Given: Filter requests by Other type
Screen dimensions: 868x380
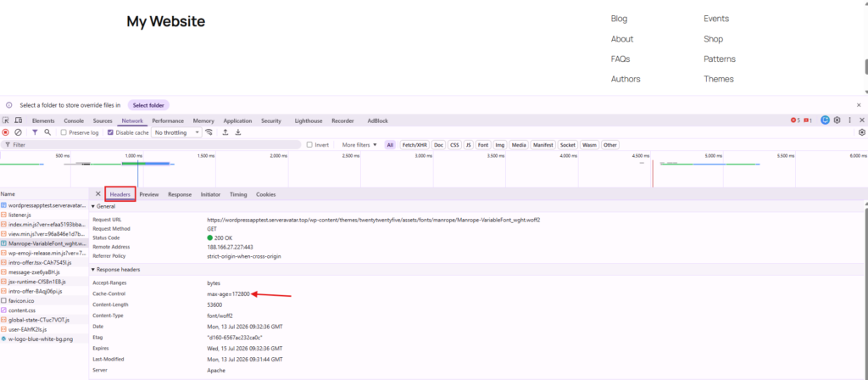Looking at the screenshot, I should pos(610,144).
